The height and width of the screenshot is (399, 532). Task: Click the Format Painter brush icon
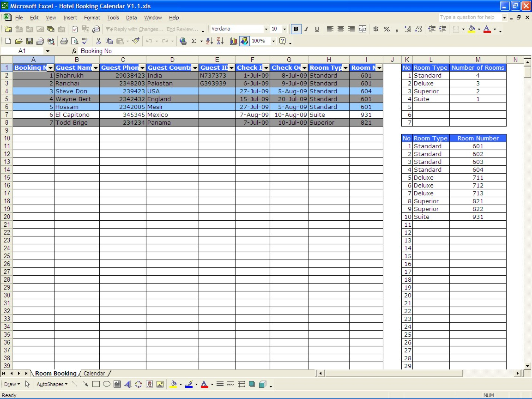[135, 41]
